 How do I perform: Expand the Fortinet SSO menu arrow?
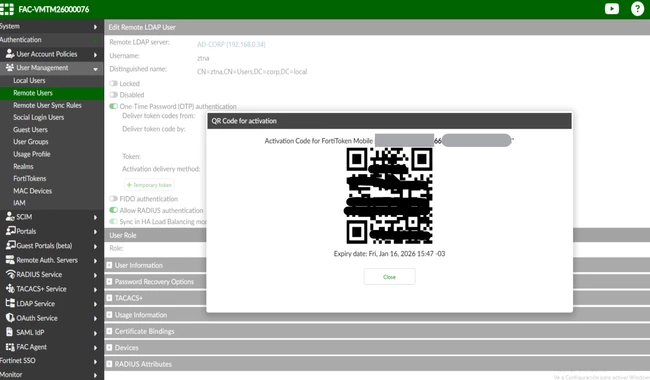click(95, 361)
